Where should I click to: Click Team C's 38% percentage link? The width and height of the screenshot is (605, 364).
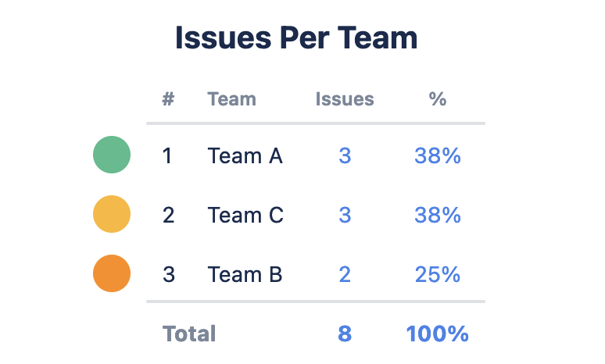pyautogui.click(x=438, y=216)
